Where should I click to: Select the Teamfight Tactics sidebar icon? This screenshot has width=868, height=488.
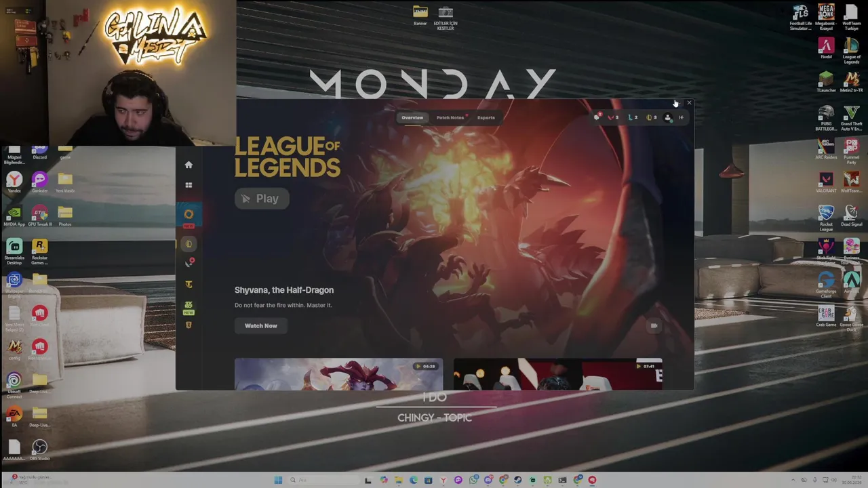coord(189,285)
